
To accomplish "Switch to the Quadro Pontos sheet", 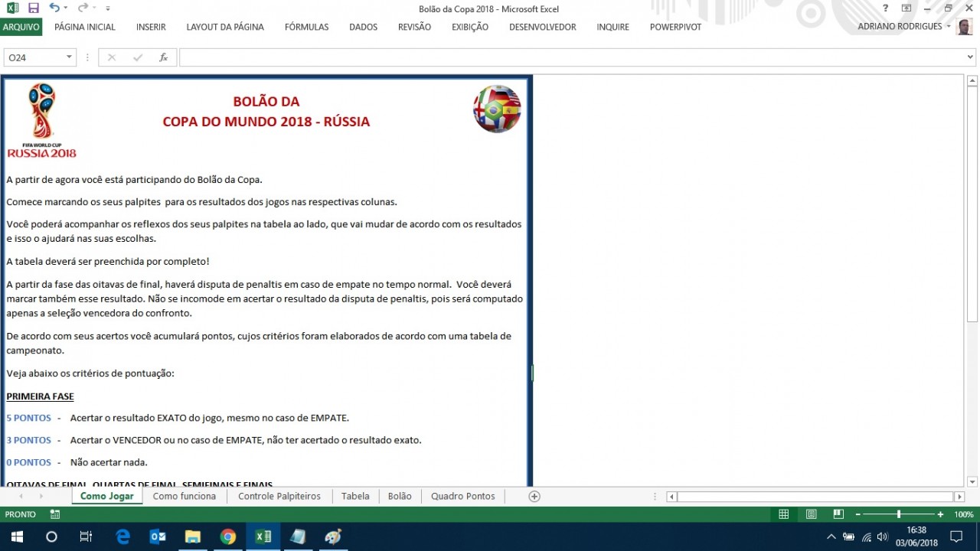I will pos(462,496).
